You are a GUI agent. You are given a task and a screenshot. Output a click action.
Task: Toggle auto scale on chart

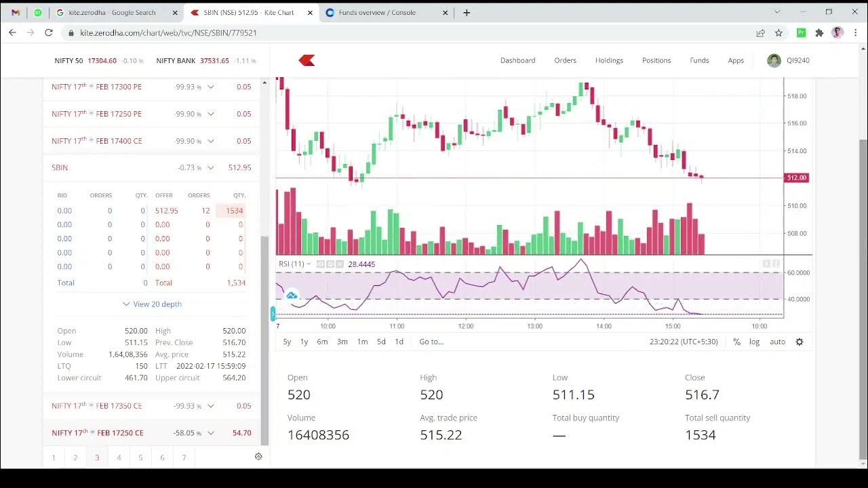coord(777,342)
